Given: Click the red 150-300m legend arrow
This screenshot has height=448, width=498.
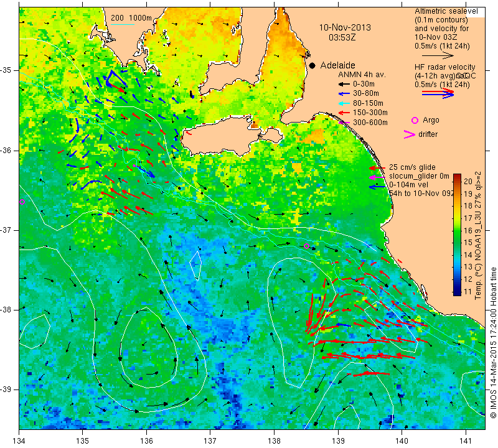Looking at the screenshot, I should click(344, 113).
